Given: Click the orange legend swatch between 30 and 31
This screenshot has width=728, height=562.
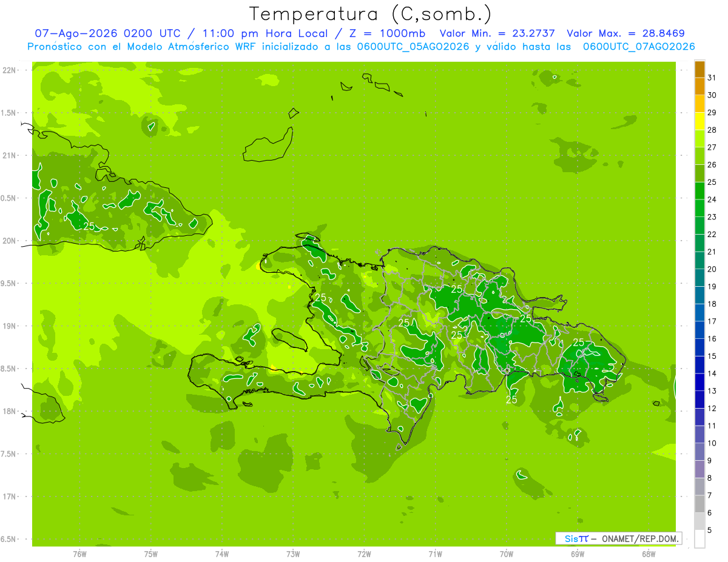Looking at the screenshot, I should click(699, 86).
